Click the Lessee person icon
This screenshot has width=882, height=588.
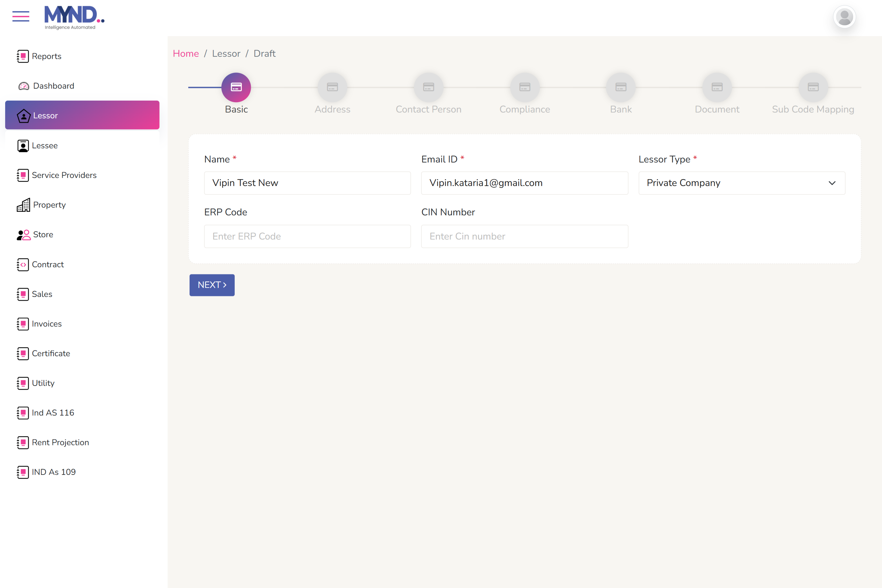click(23, 146)
